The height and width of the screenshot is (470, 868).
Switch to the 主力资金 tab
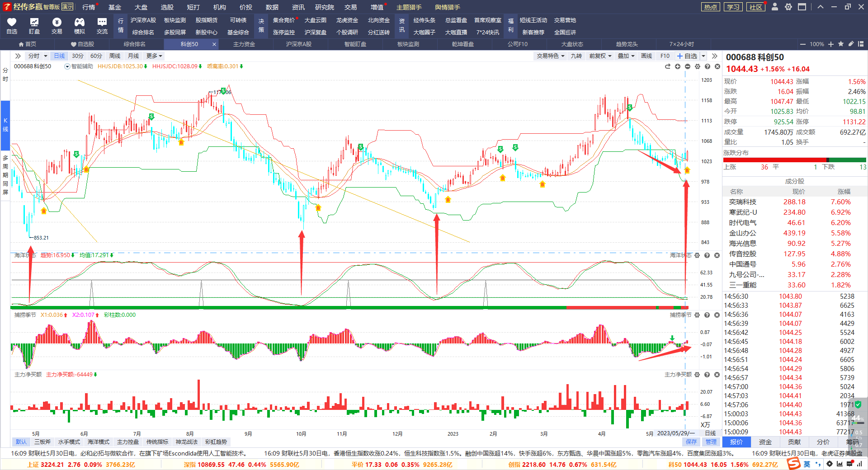pyautogui.click(x=244, y=44)
